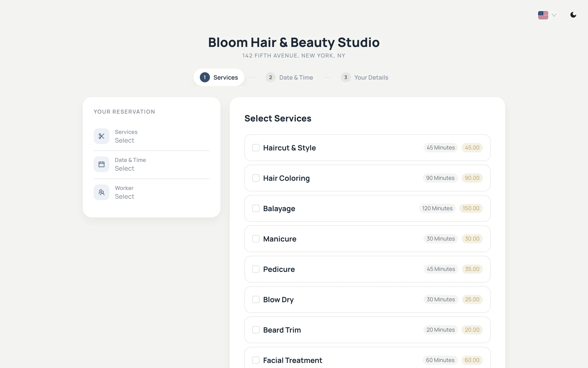This screenshot has height=368, width=588.
Task: Check the Beard Trim checkbox
Action: pos(256,330)
